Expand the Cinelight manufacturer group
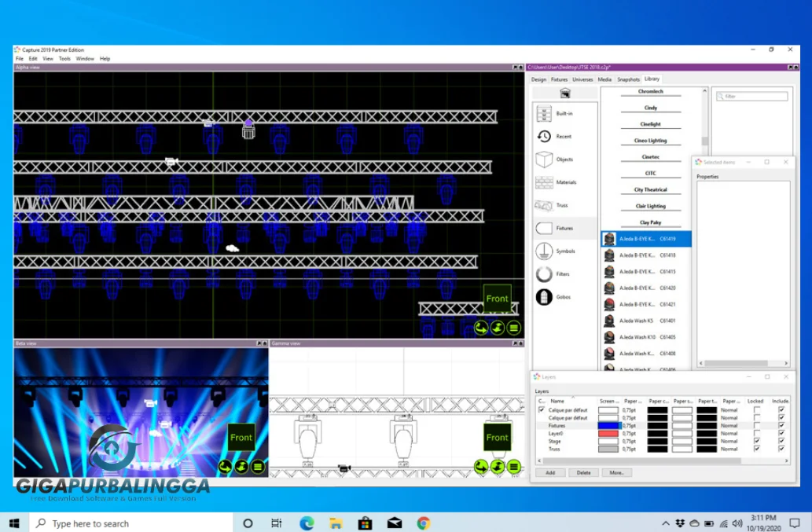 click(650, 124)
